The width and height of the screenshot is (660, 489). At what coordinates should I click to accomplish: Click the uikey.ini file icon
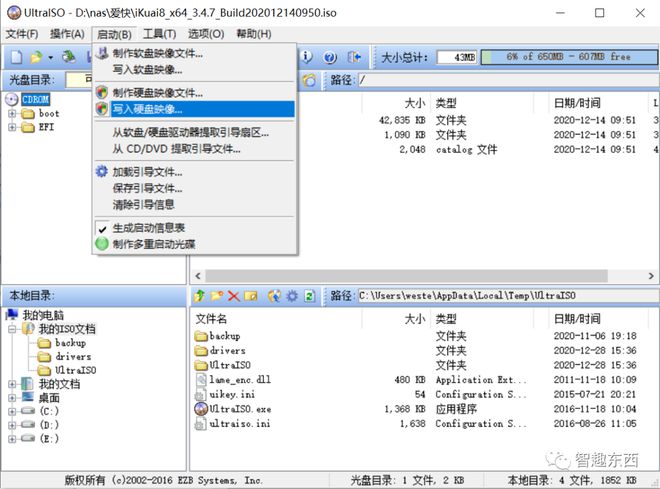[x=200, y=394]
